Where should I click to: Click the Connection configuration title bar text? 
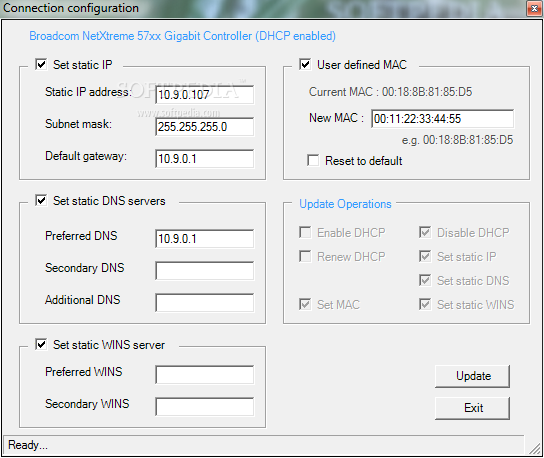[x=71, y=8]
